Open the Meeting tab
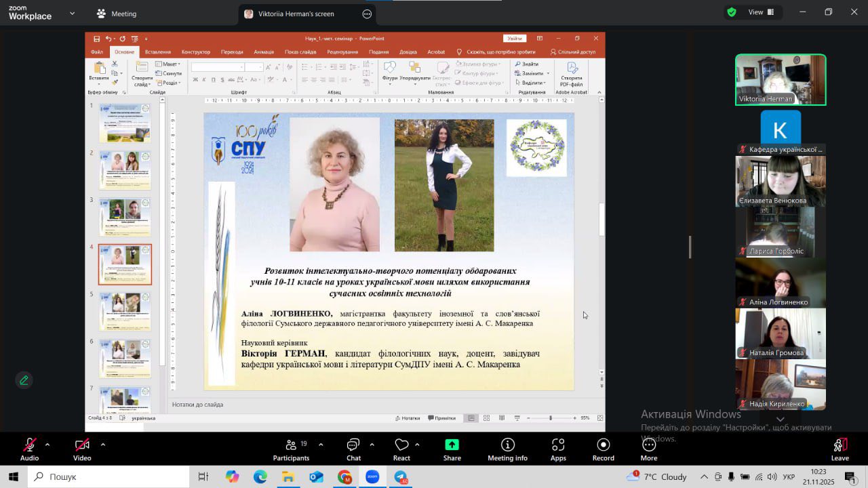868x488 pixels. pos(117,14)
